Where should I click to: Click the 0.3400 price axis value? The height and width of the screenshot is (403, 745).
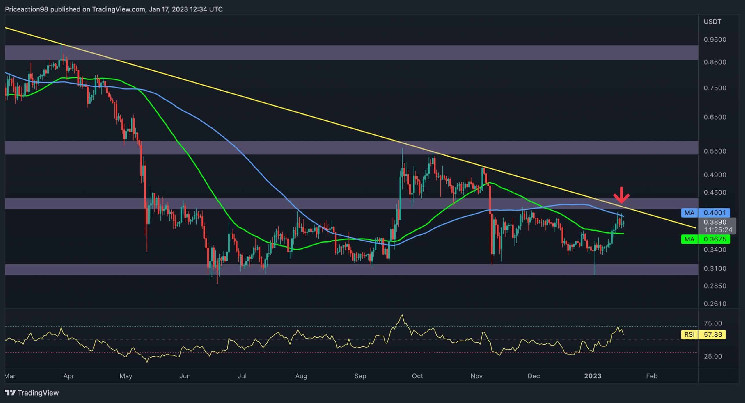[x=715, y=249]
